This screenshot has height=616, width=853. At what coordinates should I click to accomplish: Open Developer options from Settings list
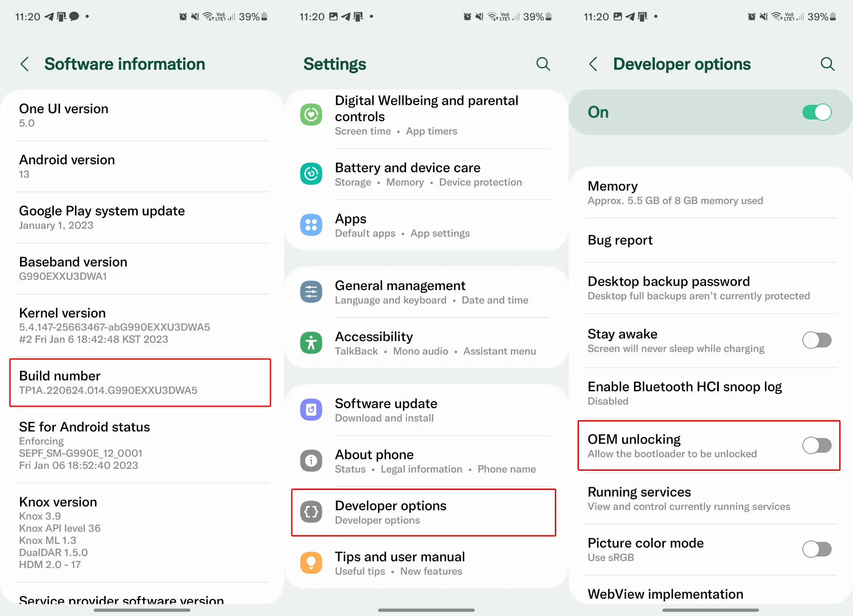[423, 513]
